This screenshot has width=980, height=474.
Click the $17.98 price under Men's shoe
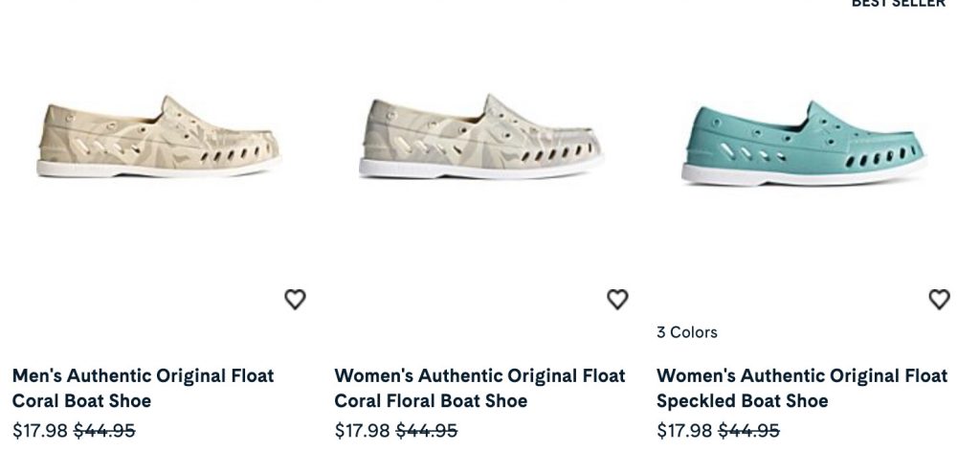pyautogui.click(x=40, y=431)
